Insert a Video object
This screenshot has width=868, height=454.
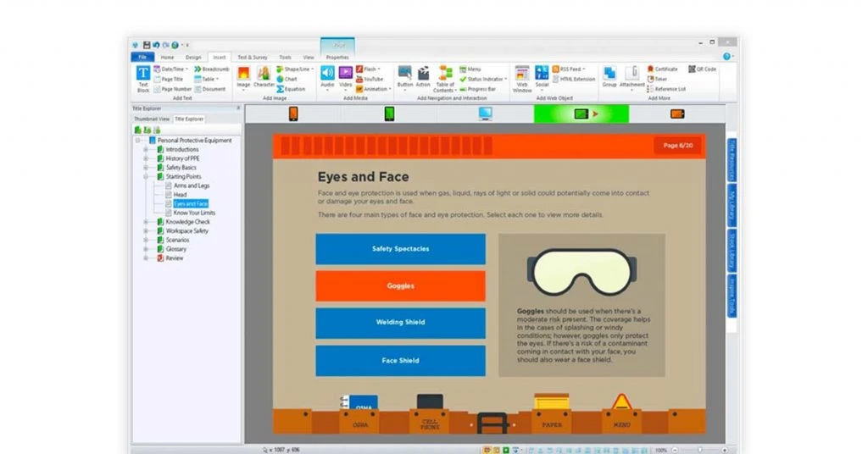346,77
